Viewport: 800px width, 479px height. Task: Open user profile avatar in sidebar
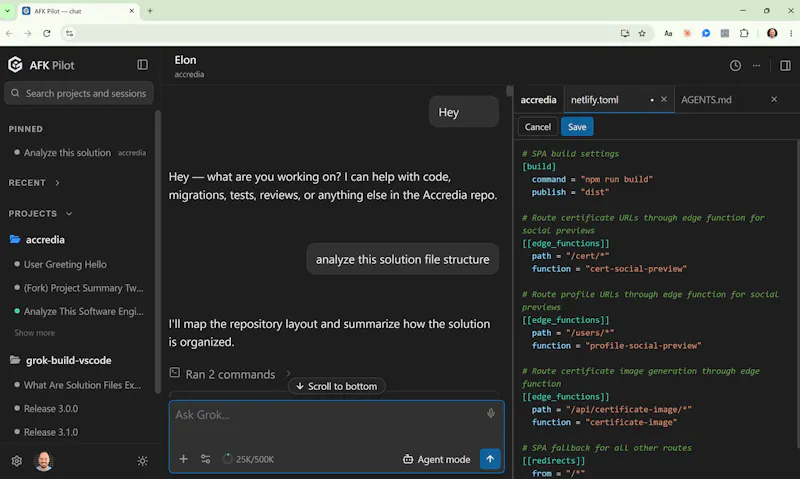pyautogui.click(x=43, y=461)
